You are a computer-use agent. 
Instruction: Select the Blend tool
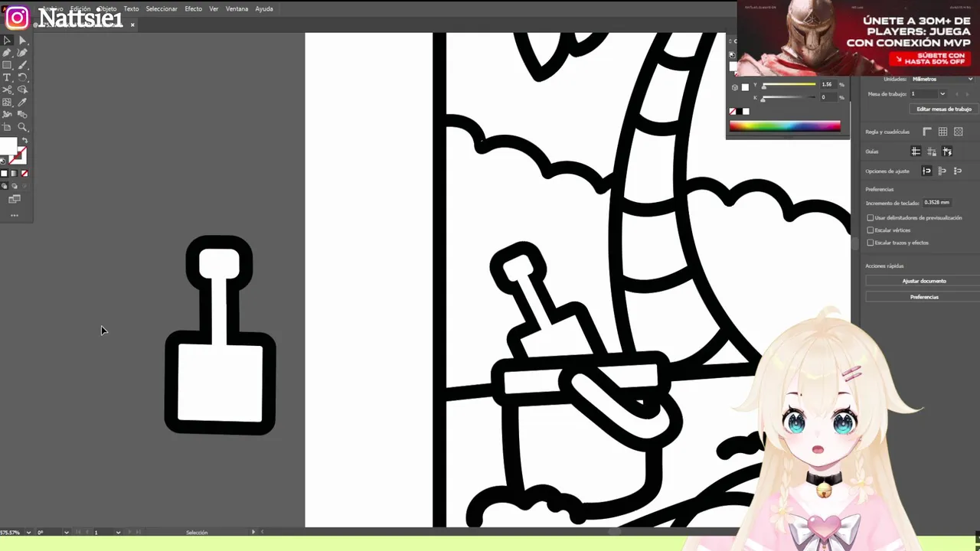(22, 114)
